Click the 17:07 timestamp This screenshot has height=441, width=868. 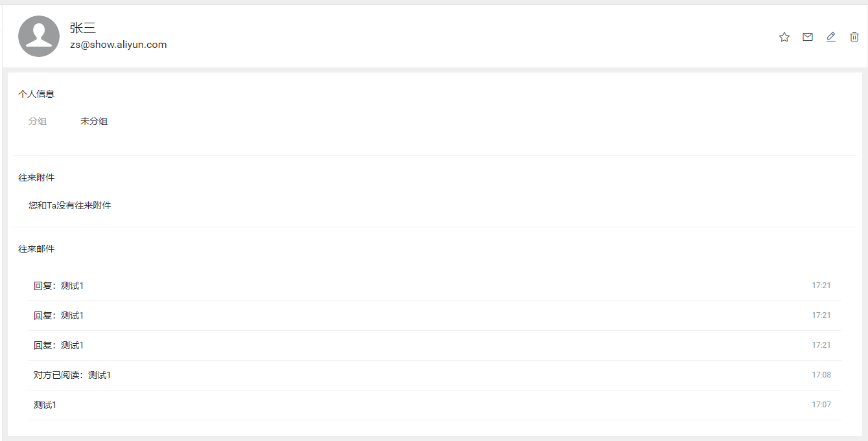click(x=821, y=405)
